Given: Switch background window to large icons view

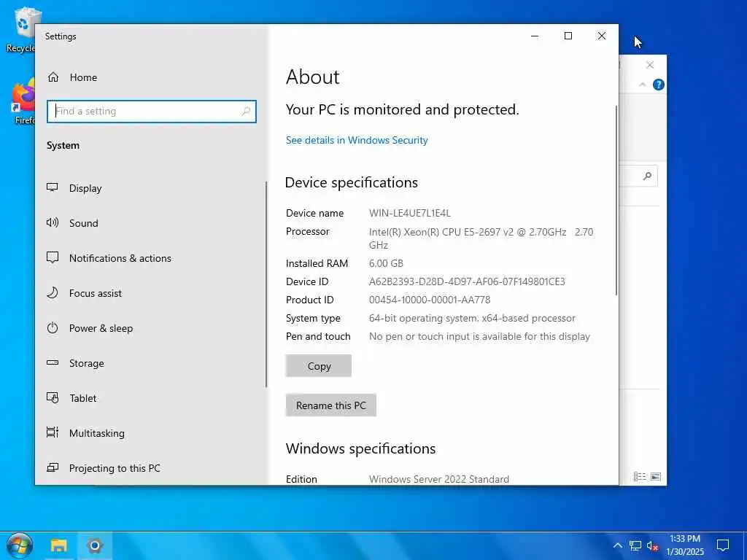Looking at the screenshot, I should coord(656,477).
